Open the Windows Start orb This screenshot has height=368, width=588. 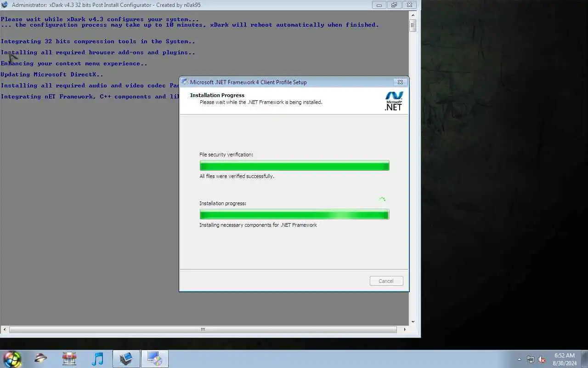12,359
